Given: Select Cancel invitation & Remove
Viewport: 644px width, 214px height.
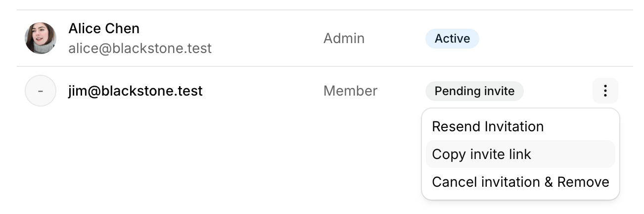Looking at the screenshot, I should pyautogui.click(x=520, y=182).
